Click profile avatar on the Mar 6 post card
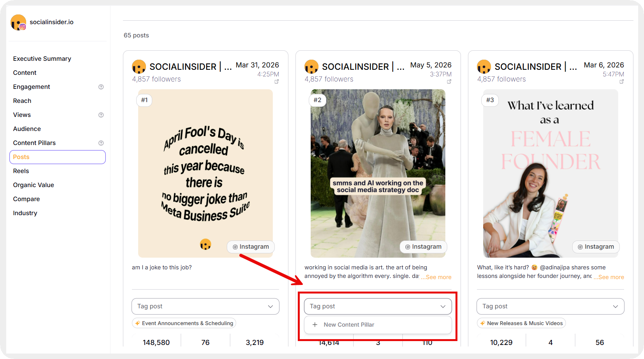This screenshot has height=359, width=644. point(484,67)
